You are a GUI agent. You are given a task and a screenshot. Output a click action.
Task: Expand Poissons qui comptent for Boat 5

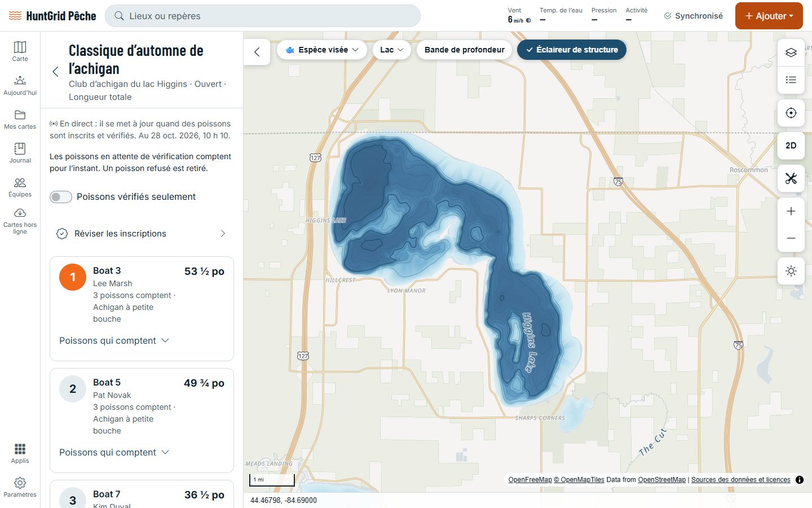[114, 453]
